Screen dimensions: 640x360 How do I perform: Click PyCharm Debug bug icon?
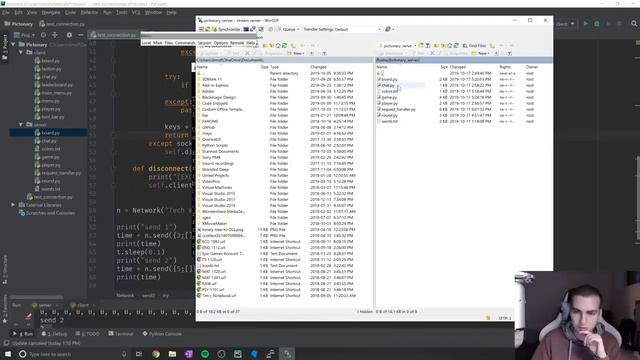(597, 24)
